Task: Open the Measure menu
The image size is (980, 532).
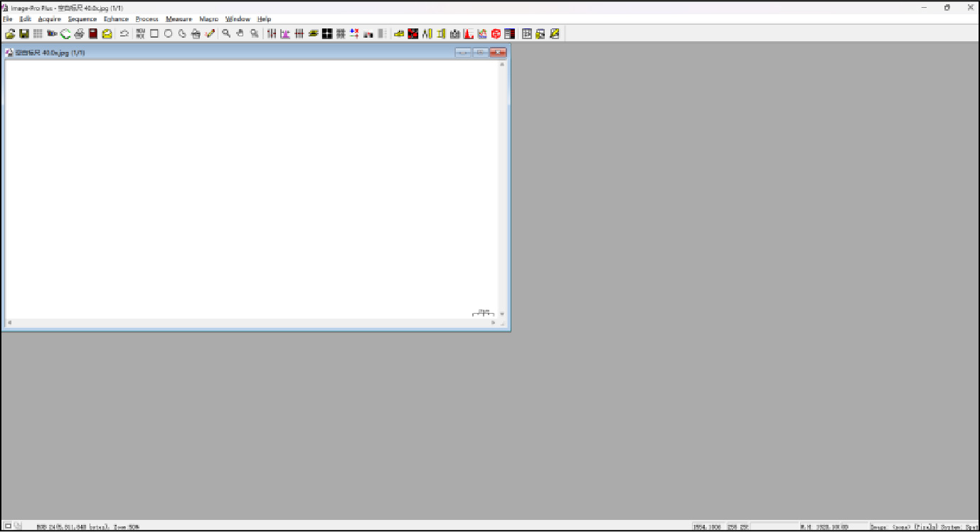Action: pyautogui.click(x=179, y=19)
